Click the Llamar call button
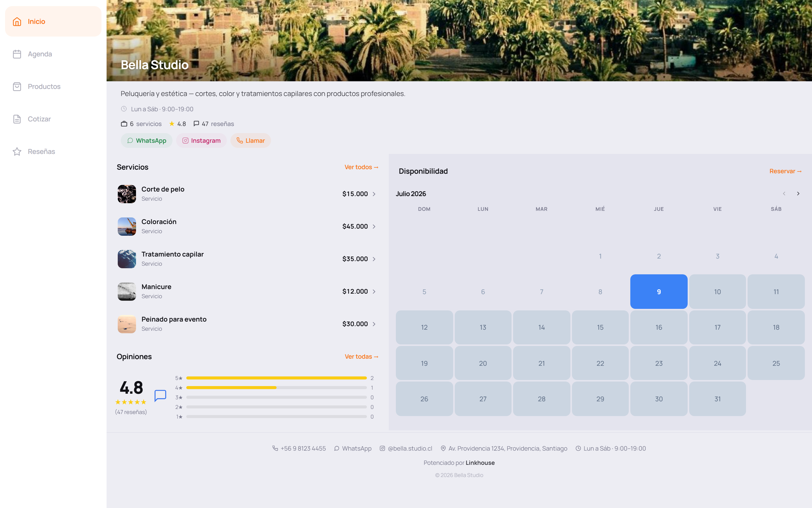The height and width of the screenshot is (508, 812). tap(250, 140)
